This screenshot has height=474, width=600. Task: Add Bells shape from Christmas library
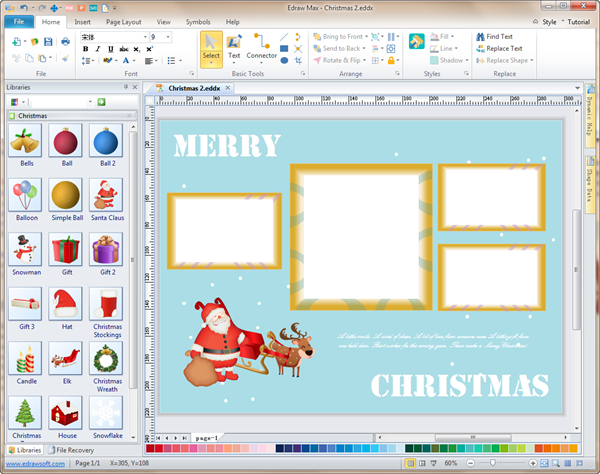coord(25,141)
